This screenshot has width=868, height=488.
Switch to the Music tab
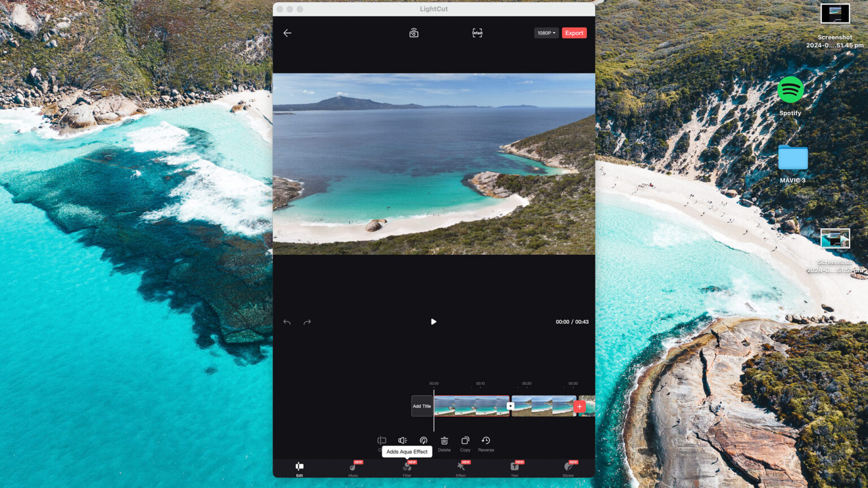coord(353,468)
